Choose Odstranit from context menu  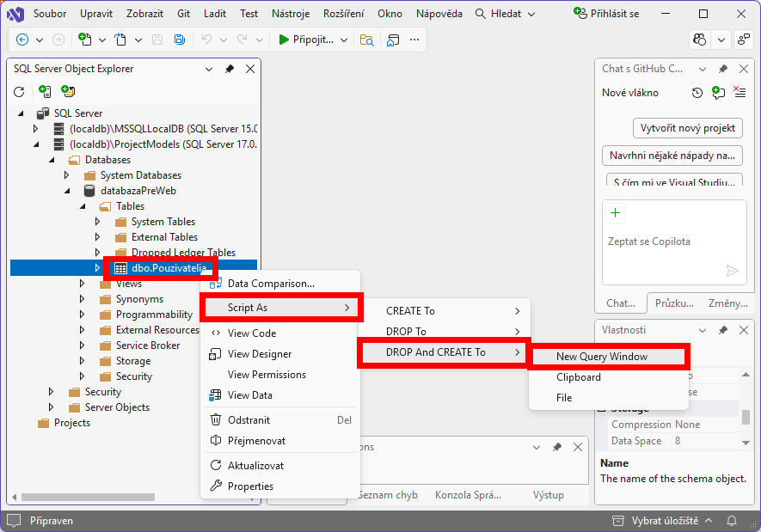pos(281,420)
